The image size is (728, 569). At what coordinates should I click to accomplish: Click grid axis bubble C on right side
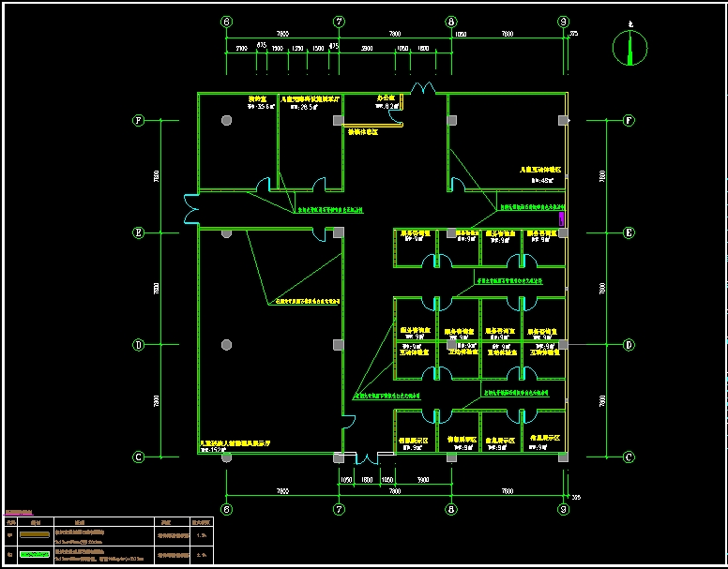629,457
